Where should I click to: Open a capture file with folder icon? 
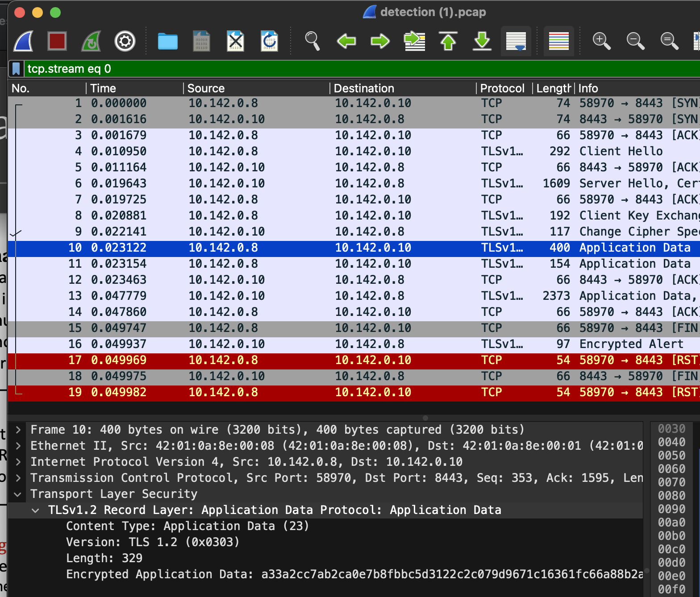(168, 41)
